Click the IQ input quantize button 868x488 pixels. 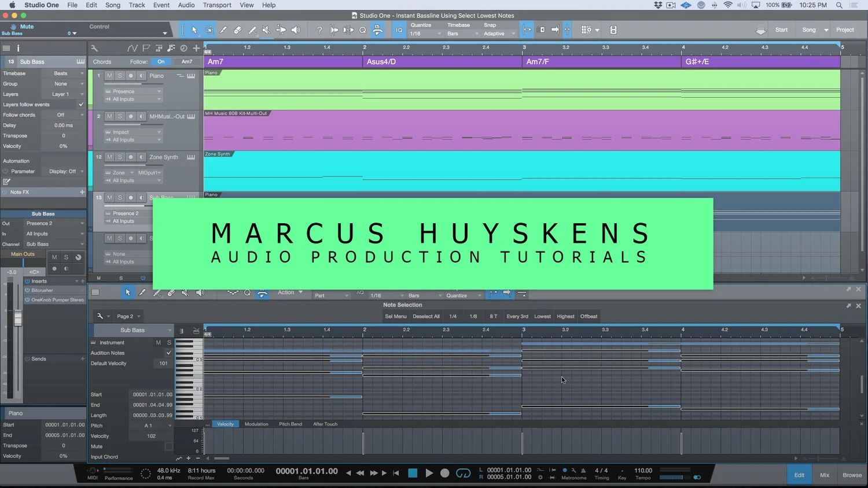[x=399, y=30]
